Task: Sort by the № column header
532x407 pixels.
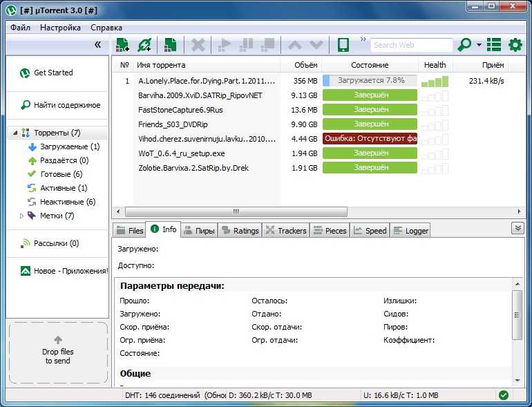Action: [x=124, y=65]
